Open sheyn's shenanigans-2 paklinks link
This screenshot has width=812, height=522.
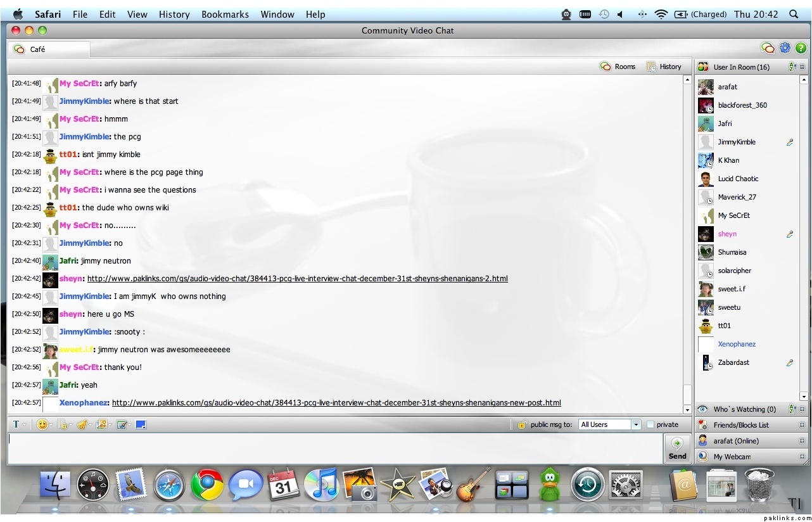pyautogui.click(x=297, y=279)
